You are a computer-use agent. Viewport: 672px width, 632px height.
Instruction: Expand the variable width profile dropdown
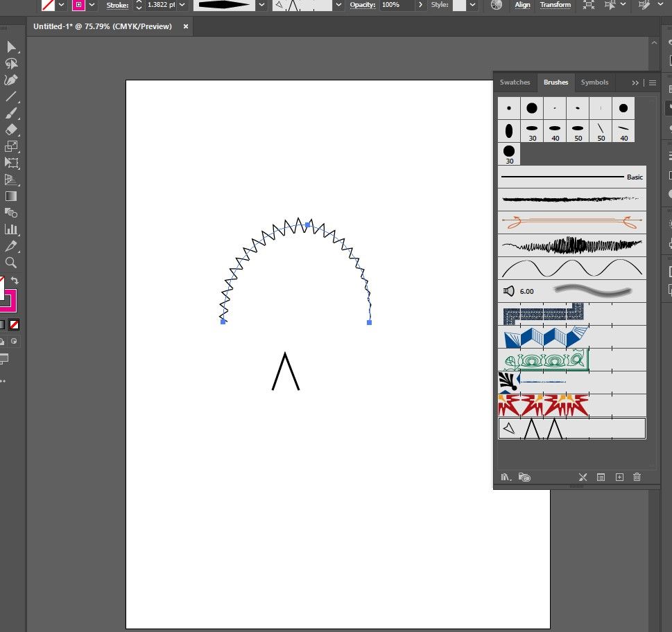click(x=261, y=5)
